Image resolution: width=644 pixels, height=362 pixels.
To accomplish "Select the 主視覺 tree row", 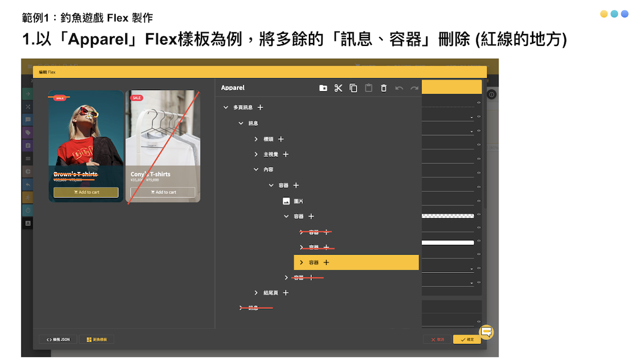I will coord(271,154).
